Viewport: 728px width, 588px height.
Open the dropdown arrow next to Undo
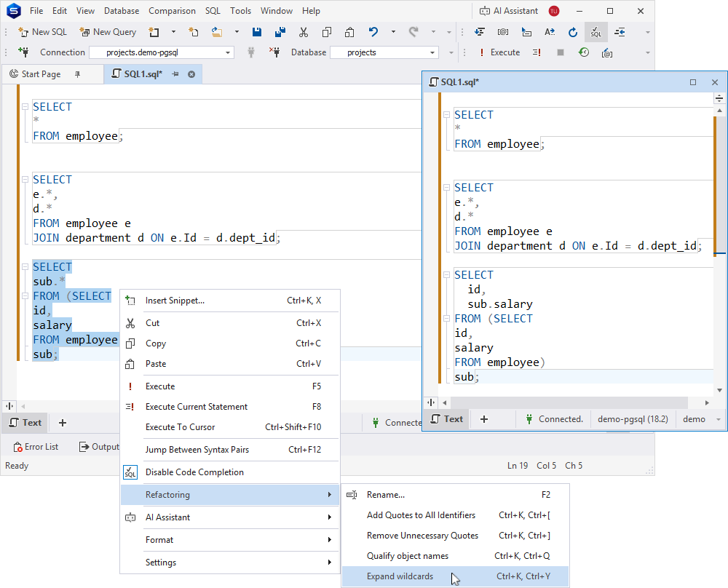click(393, 32)
